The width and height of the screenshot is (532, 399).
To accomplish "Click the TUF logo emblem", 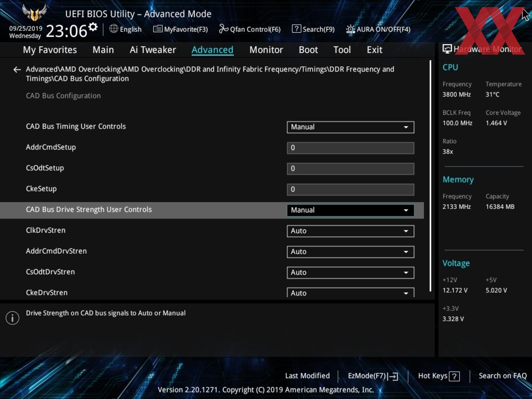I will tap(34, 13).
